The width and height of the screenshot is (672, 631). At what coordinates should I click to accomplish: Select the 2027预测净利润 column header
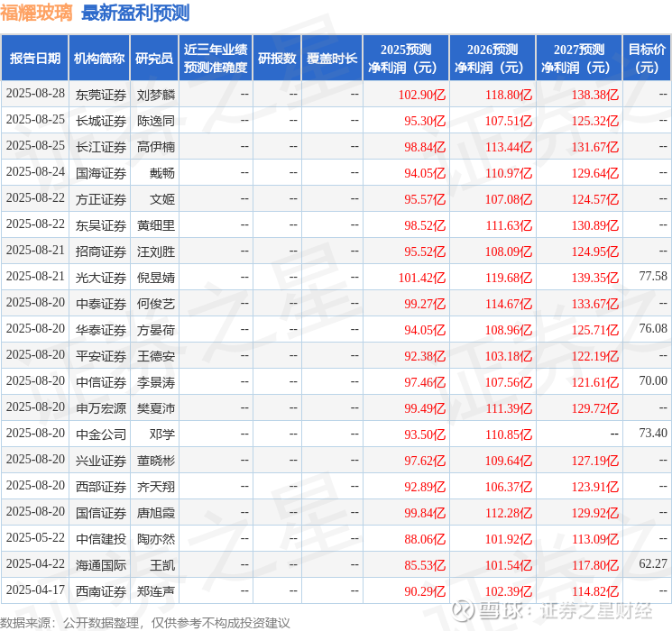(x=579, y=59)
